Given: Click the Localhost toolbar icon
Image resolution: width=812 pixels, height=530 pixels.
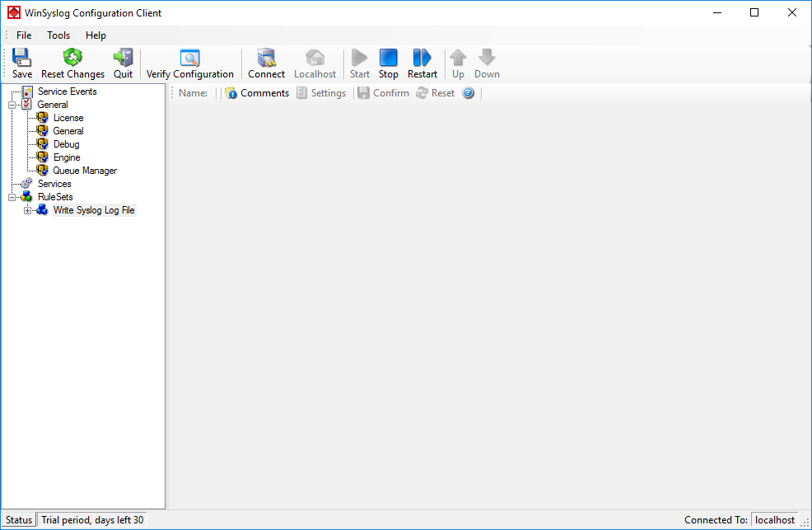Looking at the screenshot, I should point(315,63).
